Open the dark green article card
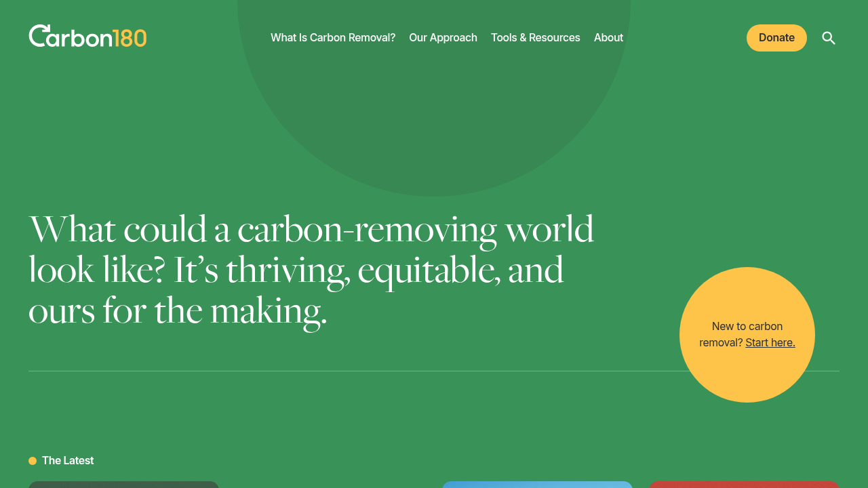Viewport: 868px width, 488px height. [123, 485]
